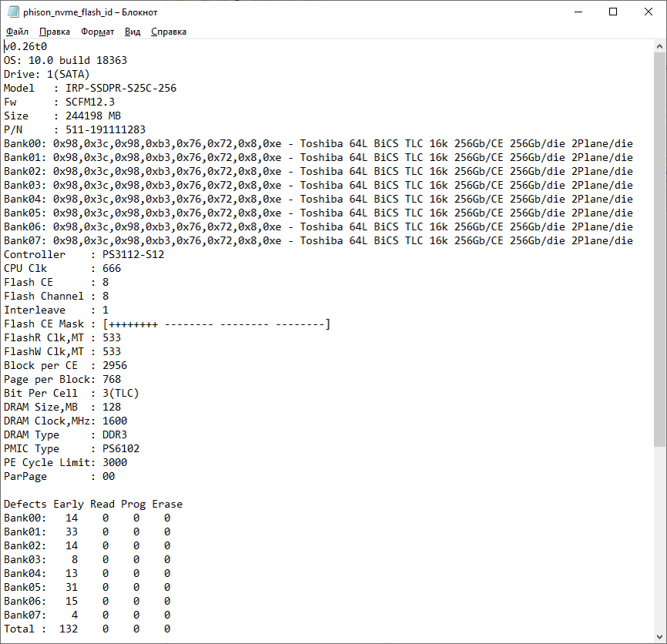The image size is (667, 644).
Task: Click part number 511-191111283
Action: pos(106,129)
